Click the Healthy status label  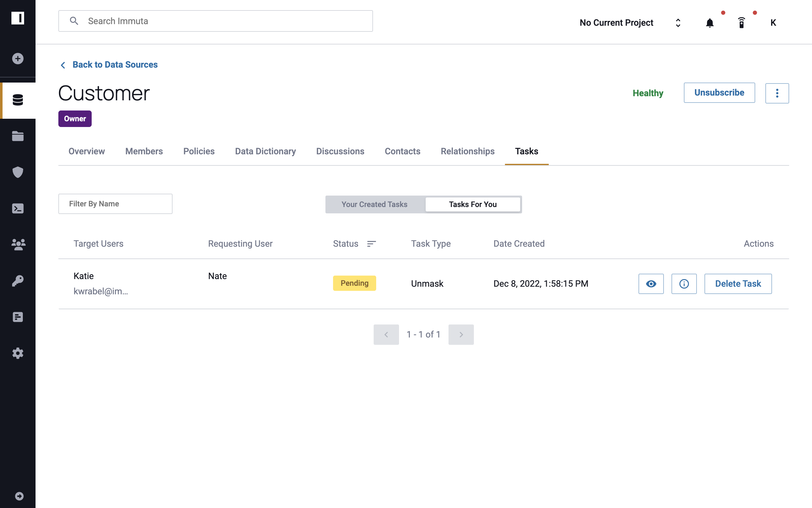[x=648, y=93]
